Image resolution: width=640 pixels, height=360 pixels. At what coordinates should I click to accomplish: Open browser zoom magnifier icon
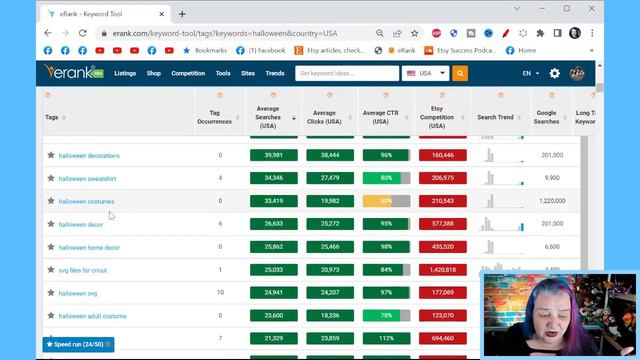tap(380, 33)
